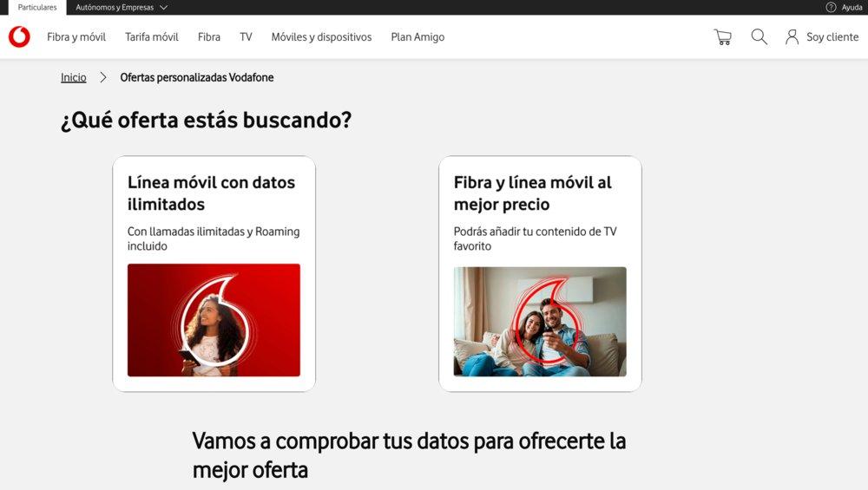The height and width of the screenshot is (490, 868).
Task: Open the Fibra menu item
Action: [x=209, y=37]
